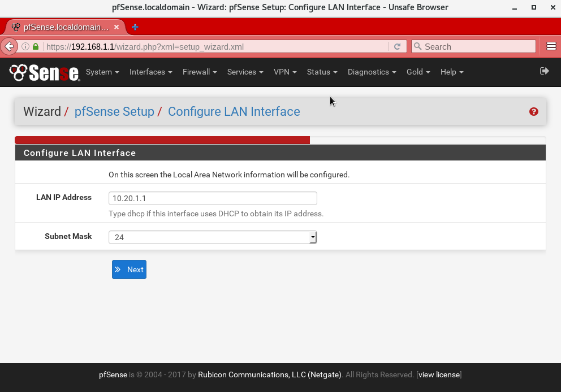Screen dimensions: 561x392
Task: Click the Wizard breadcrumb text
Action: [x=42, y=111]
